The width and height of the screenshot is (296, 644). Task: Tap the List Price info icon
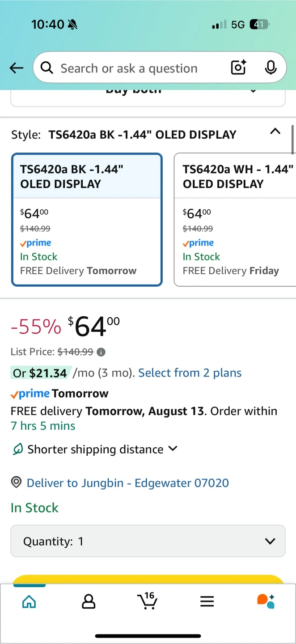(x=101, y=352)
